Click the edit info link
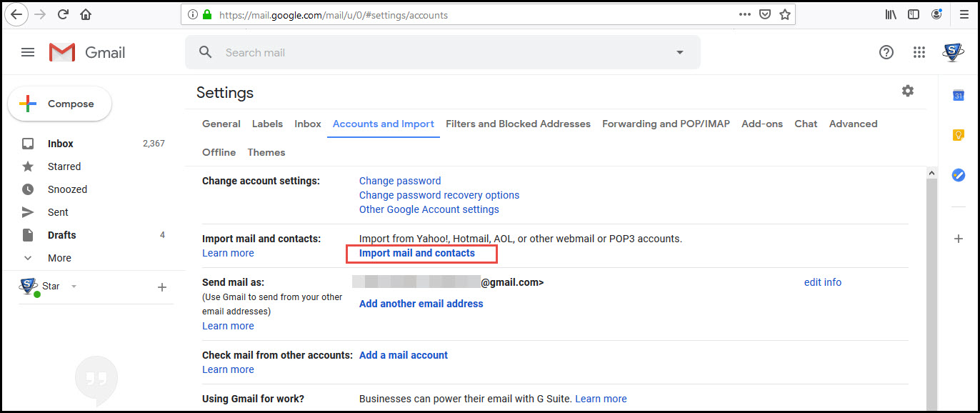This screenshot has height=413, width=980. click(823, 282)
